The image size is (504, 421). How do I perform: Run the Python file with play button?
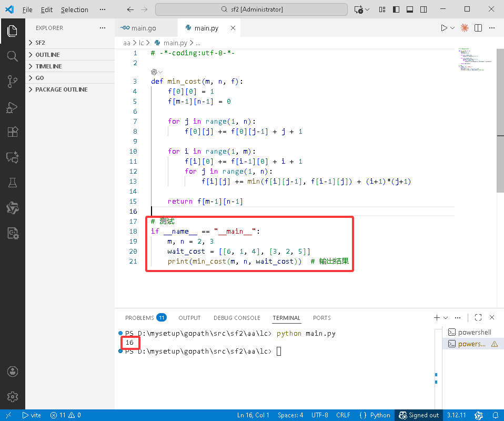pos(444,28)
